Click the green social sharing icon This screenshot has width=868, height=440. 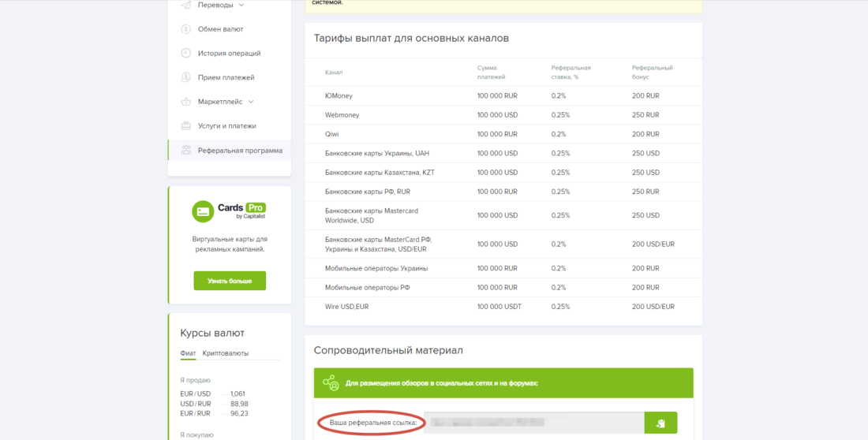(x=331, y=383)
